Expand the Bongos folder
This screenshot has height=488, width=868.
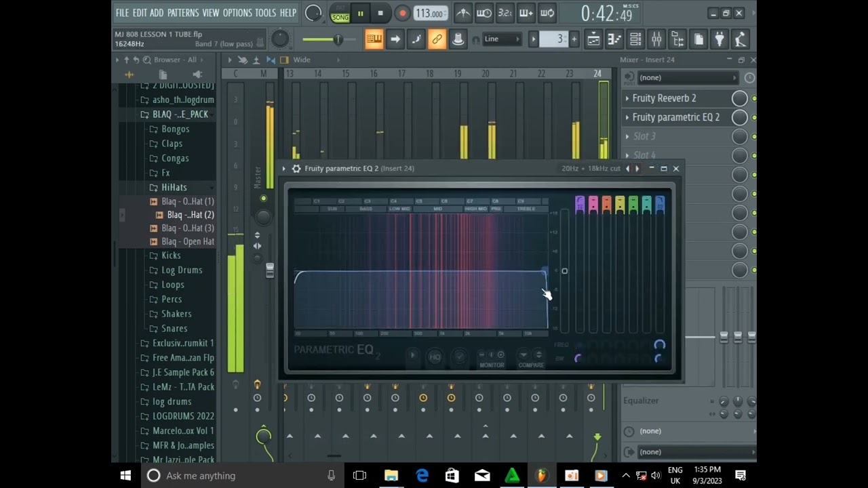175,129
